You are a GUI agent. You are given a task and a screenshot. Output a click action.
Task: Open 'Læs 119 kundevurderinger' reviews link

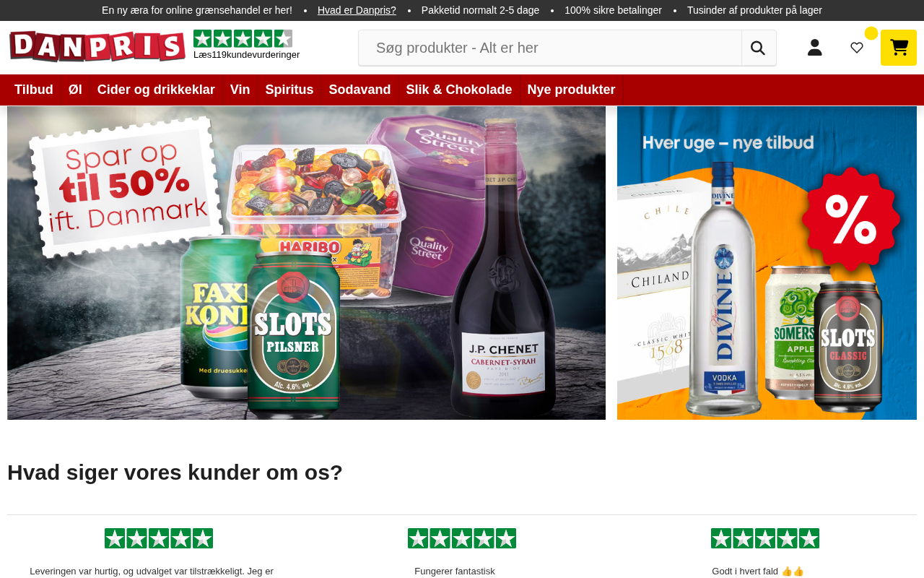tap(246, 55)
